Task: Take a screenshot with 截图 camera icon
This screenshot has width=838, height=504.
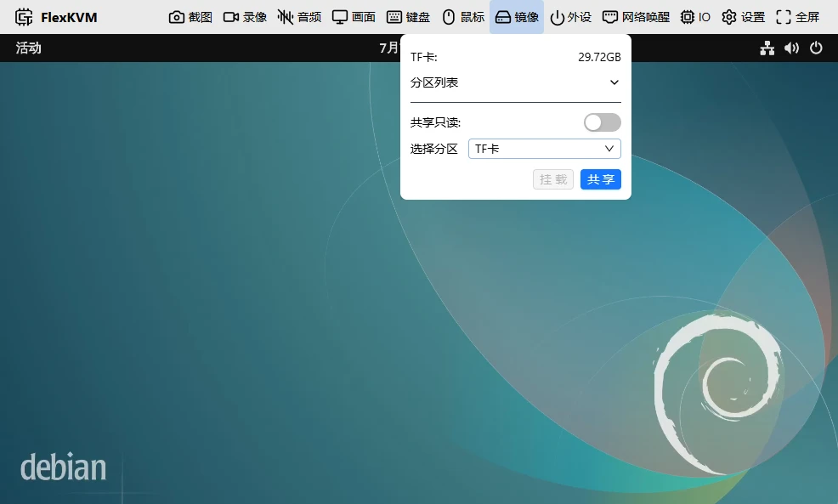Action: [x=176, y=17]
